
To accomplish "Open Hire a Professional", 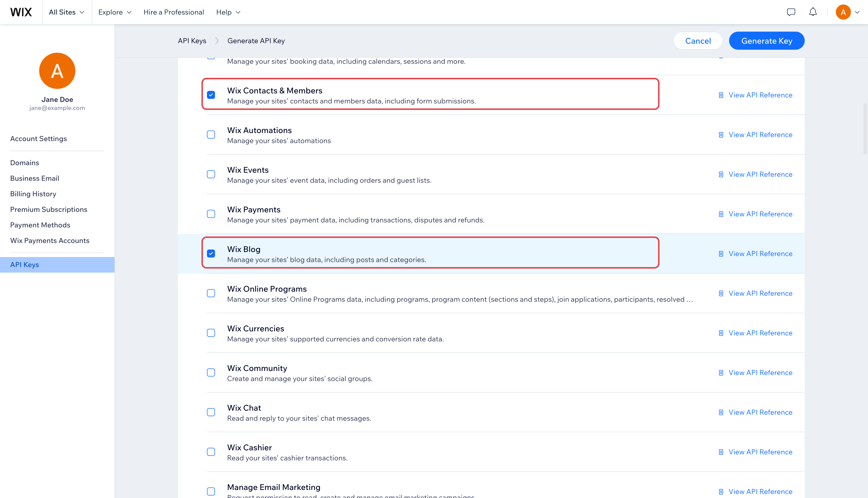I will click(174, 12).
